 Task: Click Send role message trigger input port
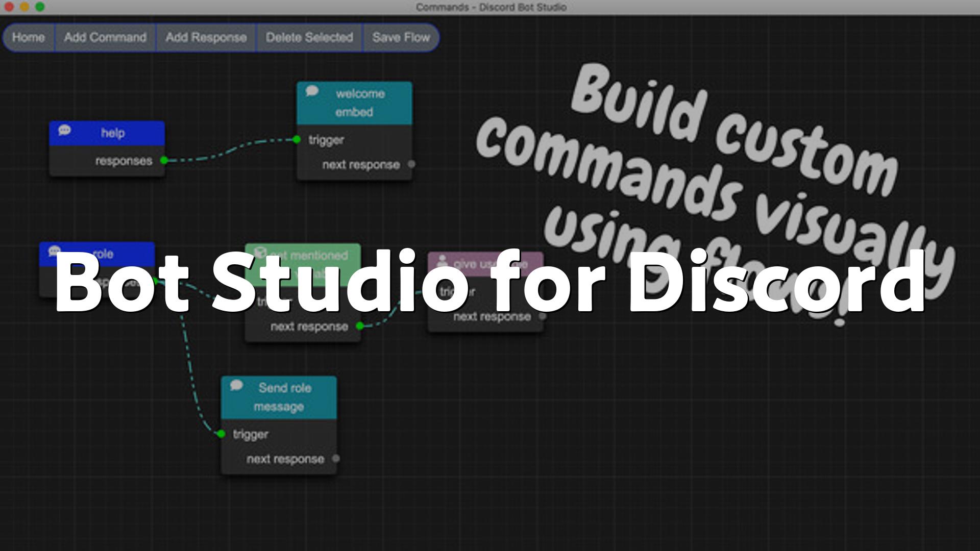coord(221,434)
